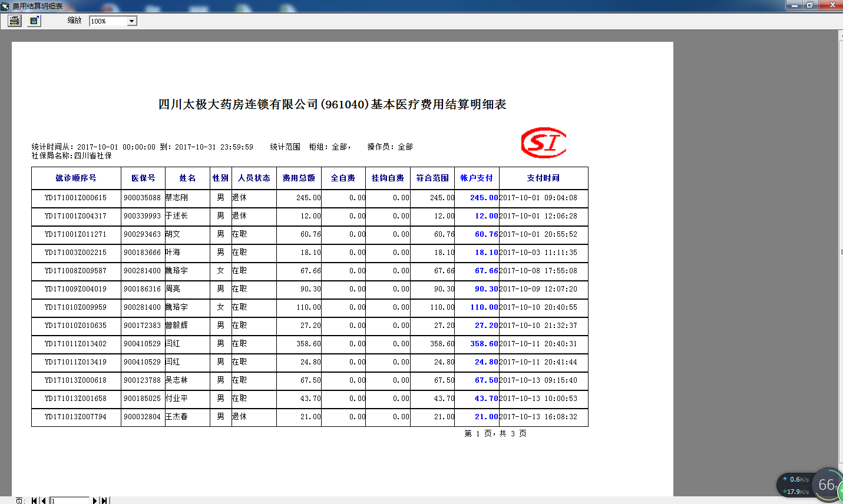Image resolution: width=843 pixels, height=504 pixels.
Task: Click payment time 2017-10-01 09:04:08
Action: (538, 198)
